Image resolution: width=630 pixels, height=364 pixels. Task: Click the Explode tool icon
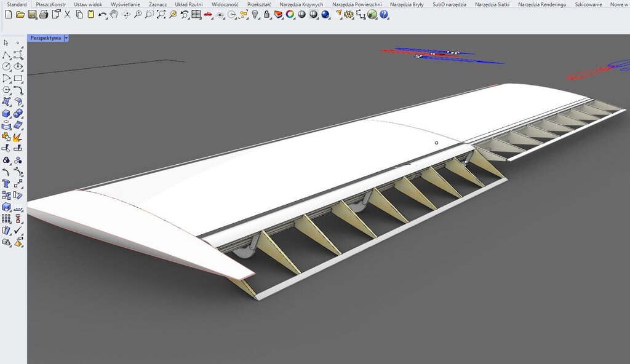click(18, 137)
